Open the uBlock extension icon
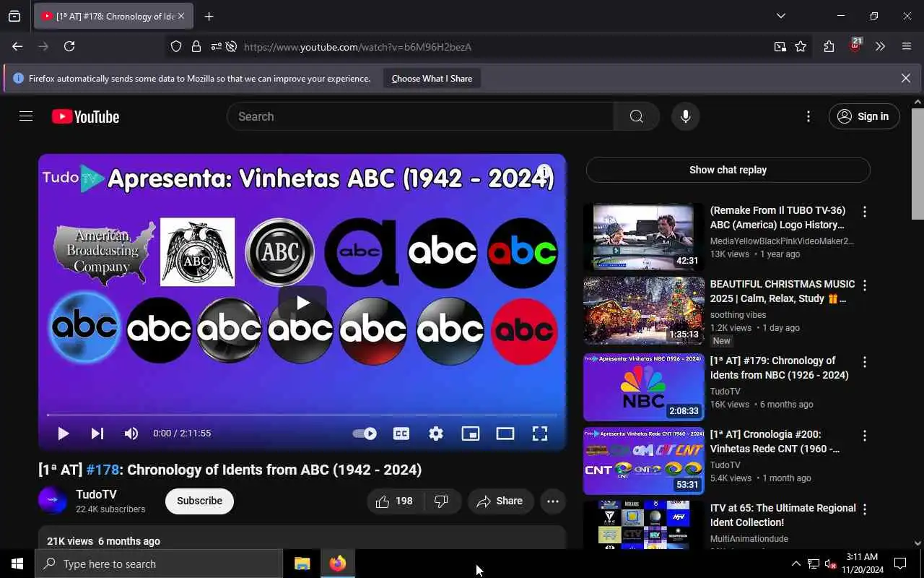 pos(855,46)
